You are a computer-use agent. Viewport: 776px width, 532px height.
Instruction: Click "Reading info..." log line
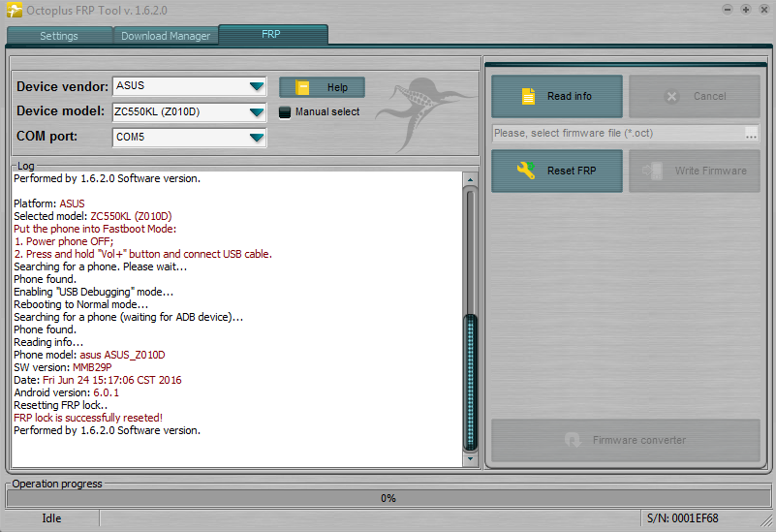click(48, 342)
